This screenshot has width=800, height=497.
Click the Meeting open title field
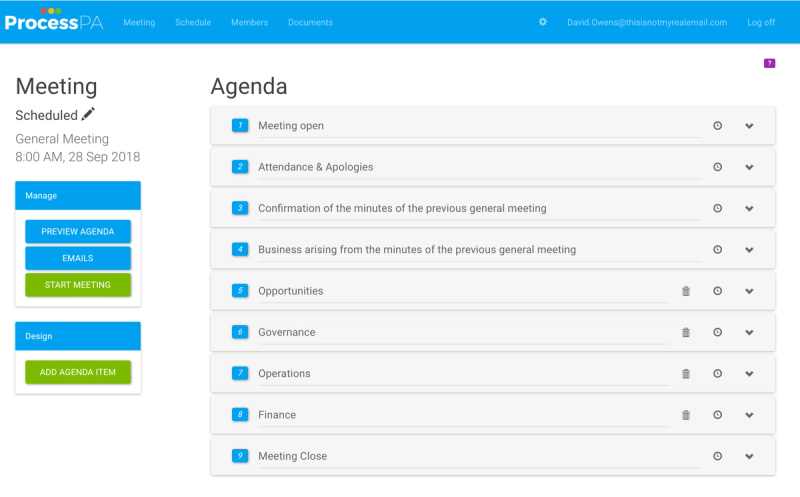(x=480, y=126)
